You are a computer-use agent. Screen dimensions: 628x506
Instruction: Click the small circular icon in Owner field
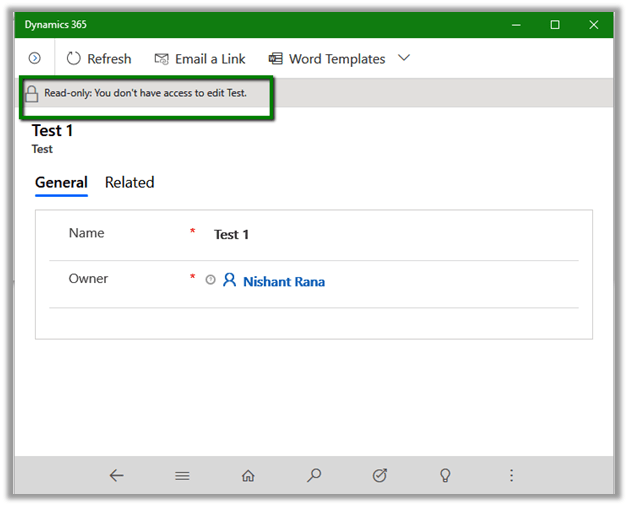[x=210, y=281]
